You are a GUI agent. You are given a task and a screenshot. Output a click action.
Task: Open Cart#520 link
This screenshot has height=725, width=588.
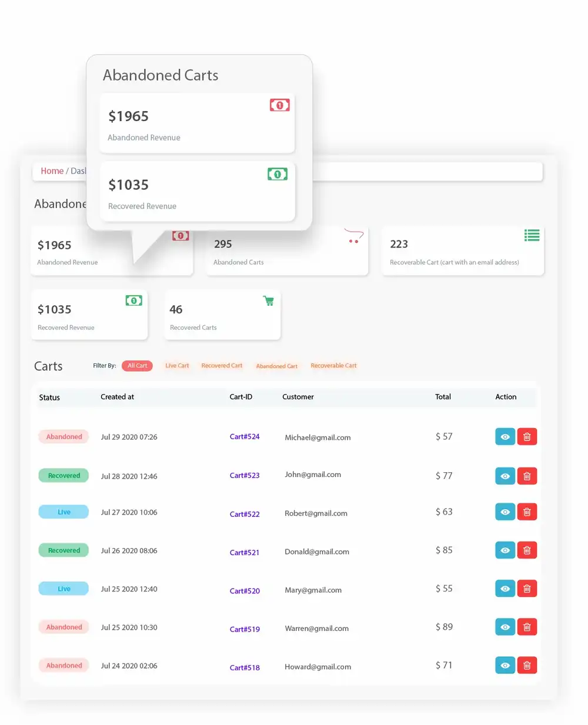[245, 591]
